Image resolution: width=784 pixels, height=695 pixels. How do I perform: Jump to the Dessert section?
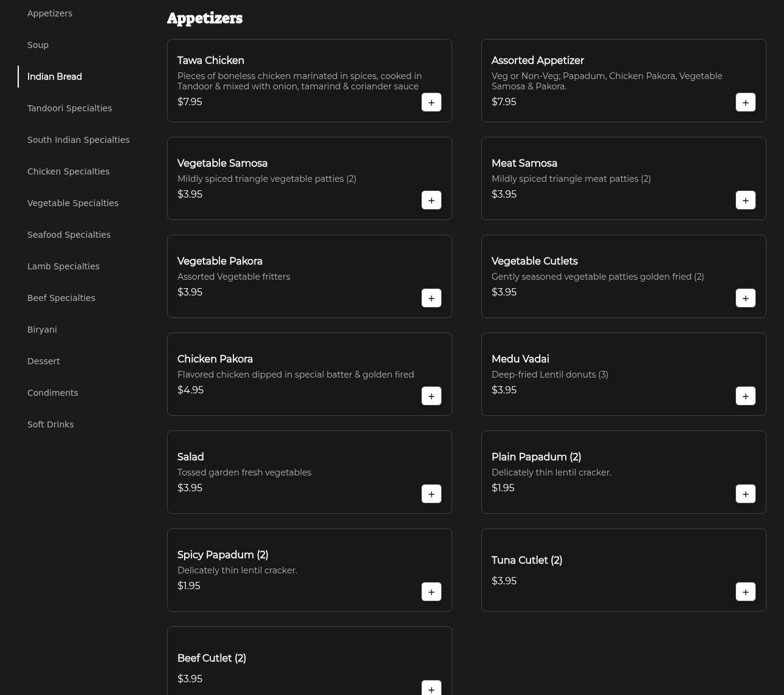coord(44,361)
